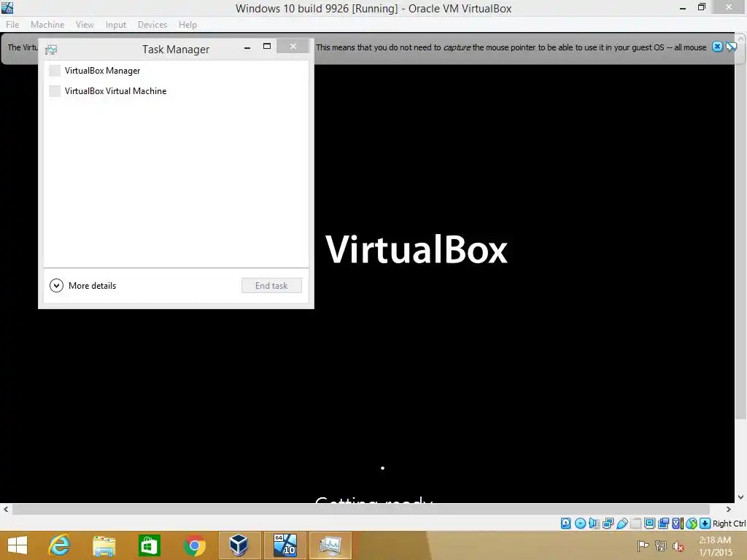This screenshot has height=560, width=747.
Task: Maximize the Task Manager window
Action: coord(267,46)
